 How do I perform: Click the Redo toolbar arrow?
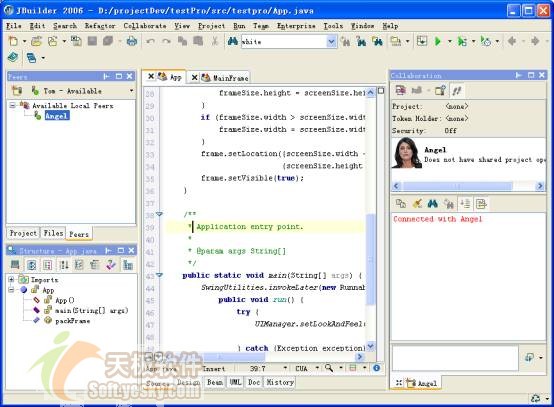pos(166,41)
